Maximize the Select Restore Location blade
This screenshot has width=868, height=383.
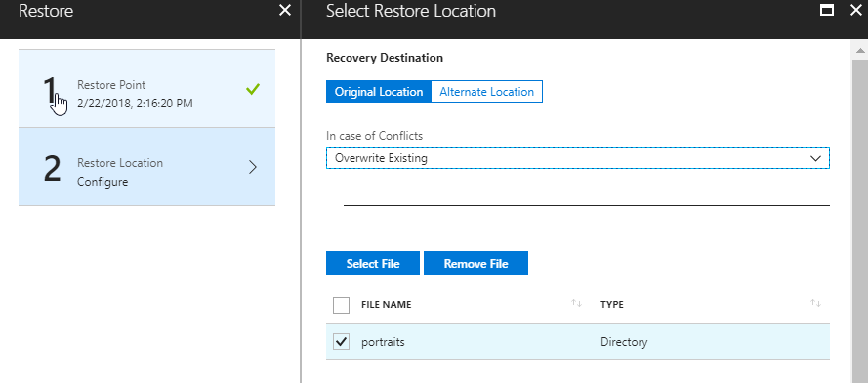[x=826, y=10]
